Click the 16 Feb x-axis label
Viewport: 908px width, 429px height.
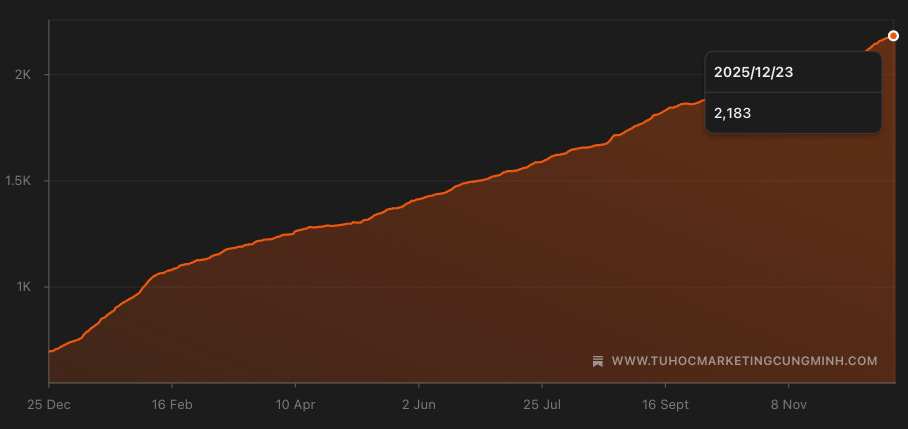point(172,405)
